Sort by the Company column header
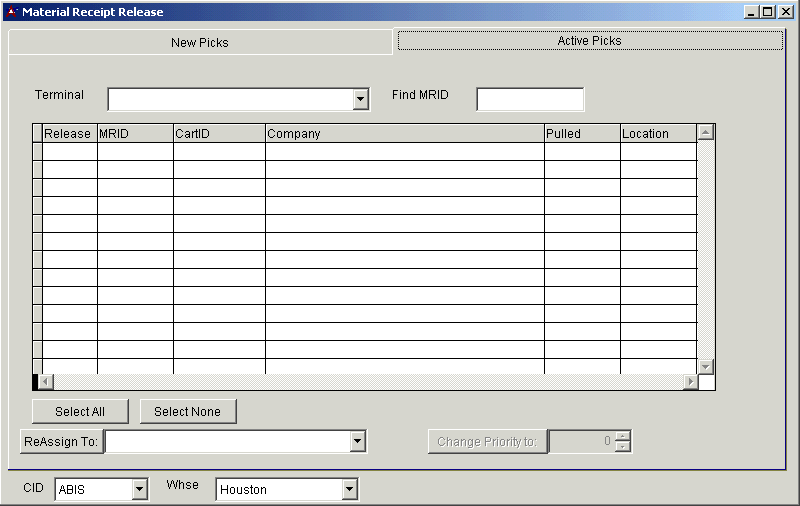800x506 pixels. point(404,133)
